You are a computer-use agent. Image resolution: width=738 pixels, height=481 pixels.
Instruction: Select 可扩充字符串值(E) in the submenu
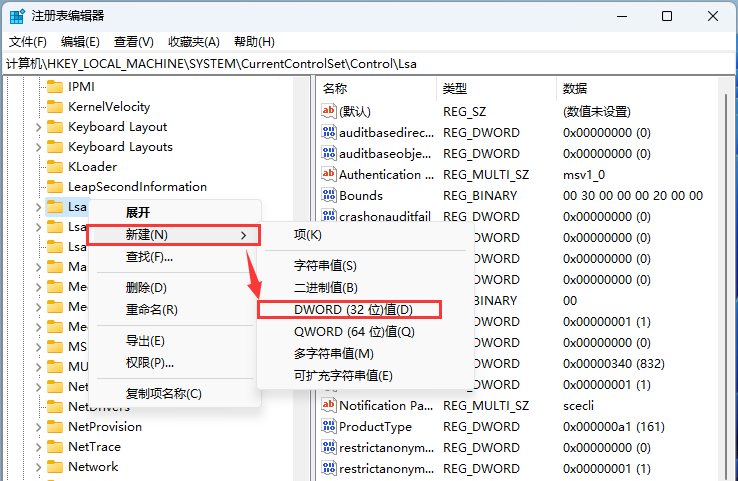pyautogui.click(x=365, y=376)
